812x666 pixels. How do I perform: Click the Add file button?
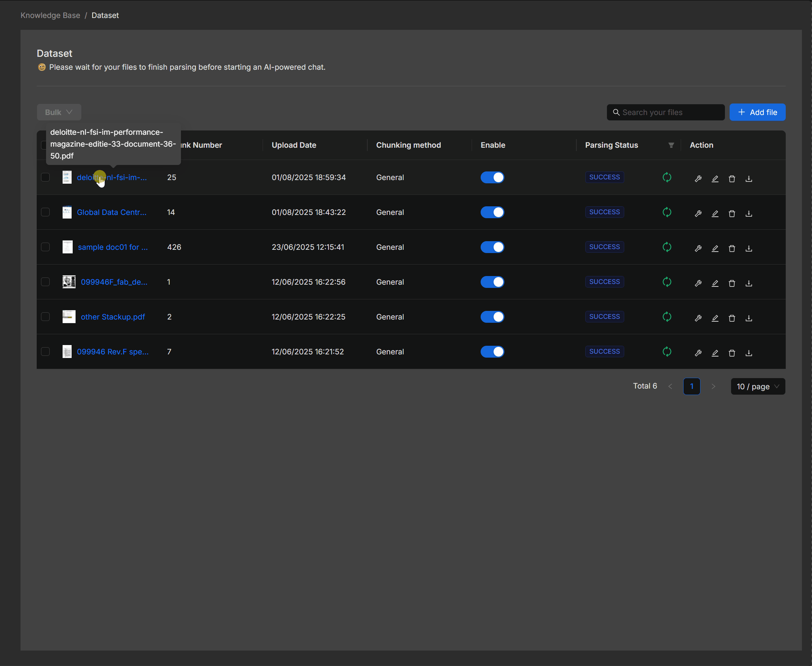click(x=757, y=112)
